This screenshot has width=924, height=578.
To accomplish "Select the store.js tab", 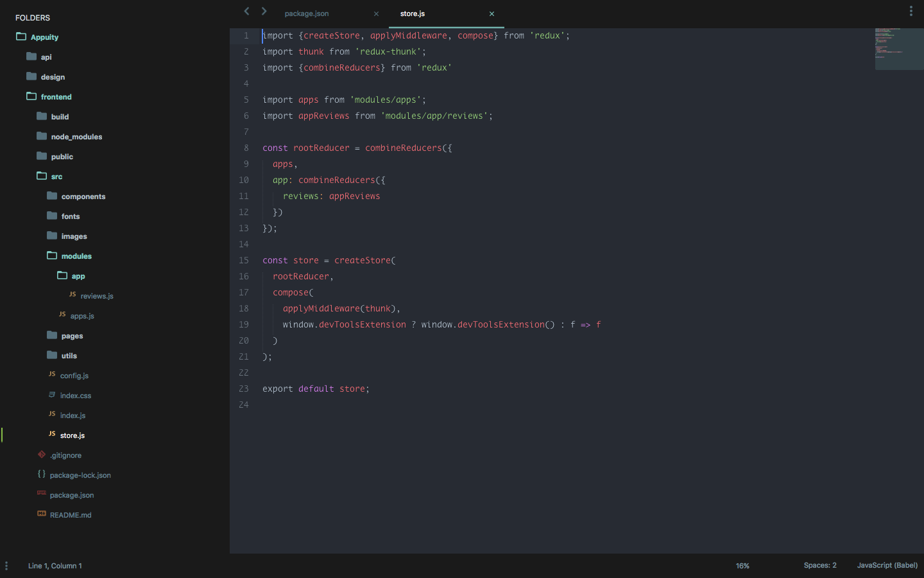I will click(413, 13).
